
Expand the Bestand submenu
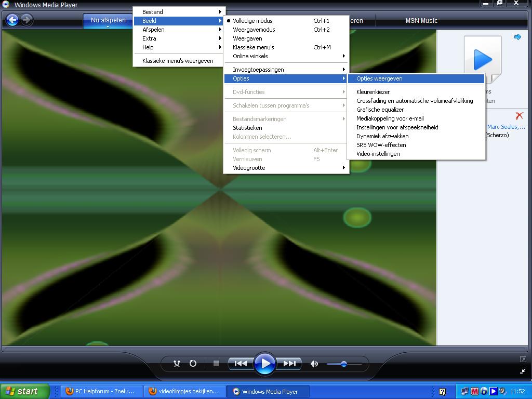[179, 12]
